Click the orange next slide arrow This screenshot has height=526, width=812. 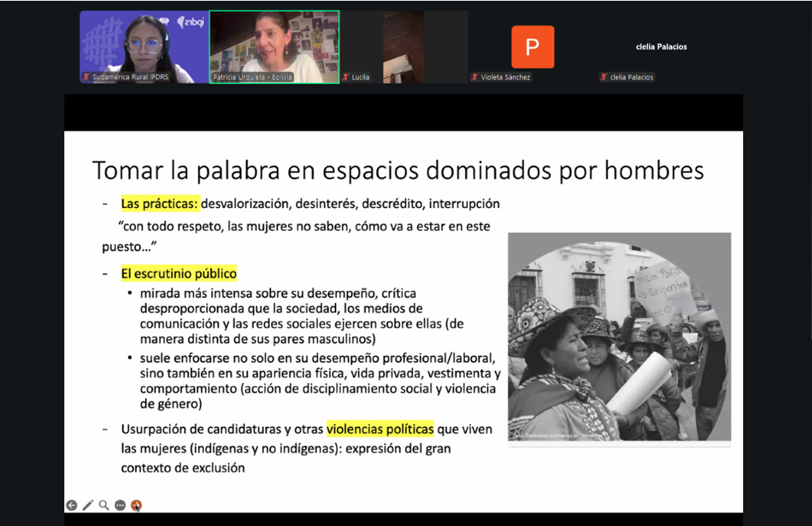pyautogui.click(x=136, y=505)
